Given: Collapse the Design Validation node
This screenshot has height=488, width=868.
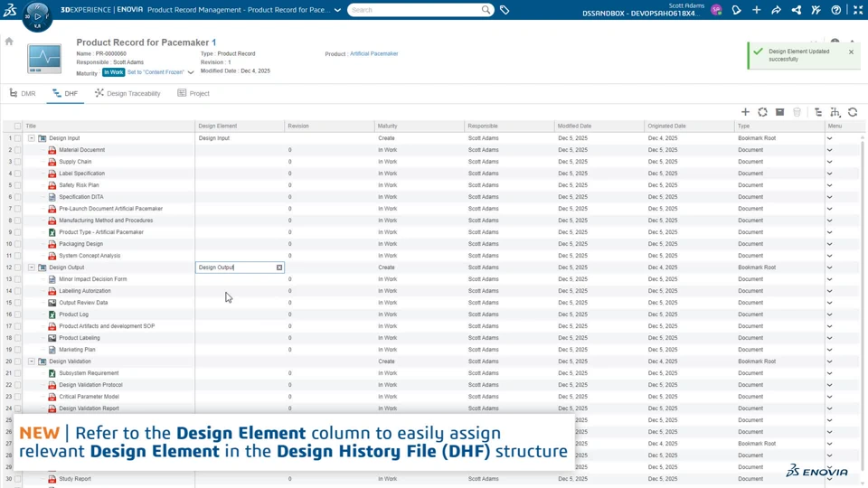Looking at the screenshot, I should (32, 361).
